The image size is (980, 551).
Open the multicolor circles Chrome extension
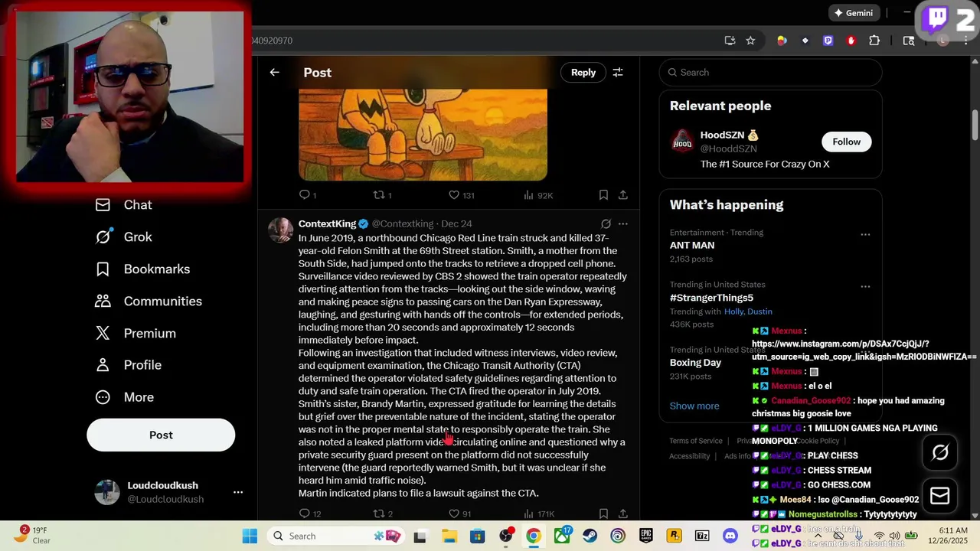click(782, 41)
